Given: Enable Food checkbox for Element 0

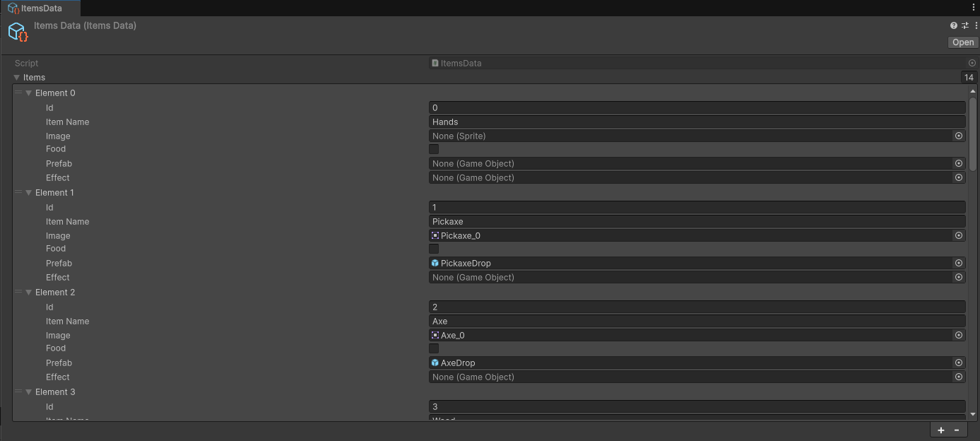Looking at the screenshot, I should (x=434, y=149).
